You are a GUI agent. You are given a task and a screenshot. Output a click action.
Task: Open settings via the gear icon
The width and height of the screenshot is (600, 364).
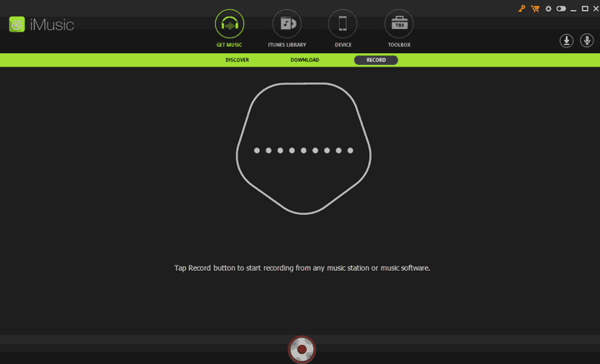548,9
